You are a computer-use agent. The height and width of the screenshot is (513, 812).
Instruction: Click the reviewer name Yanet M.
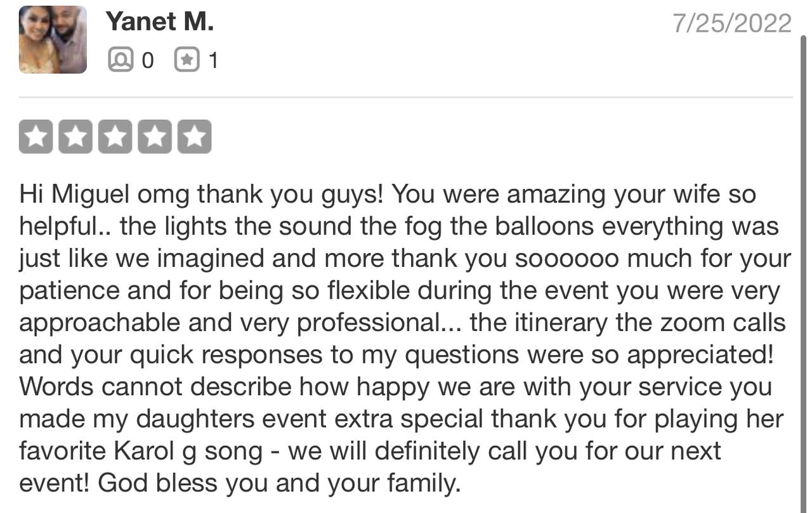159,21
